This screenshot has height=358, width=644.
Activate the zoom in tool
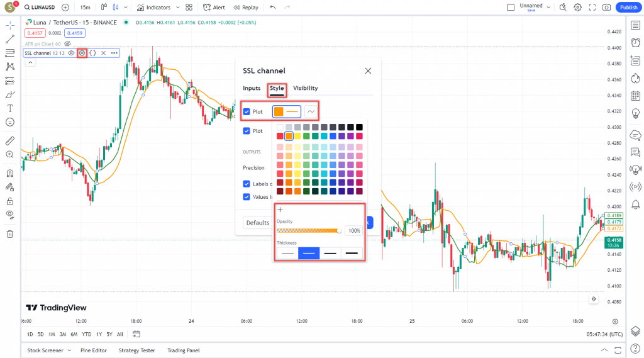tap(10, 155)
